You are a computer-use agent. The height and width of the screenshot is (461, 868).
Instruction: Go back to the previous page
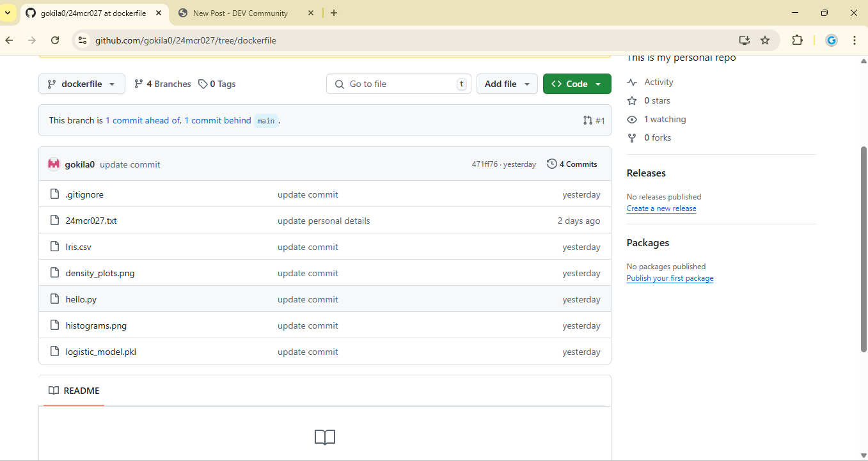coord(9,40)
